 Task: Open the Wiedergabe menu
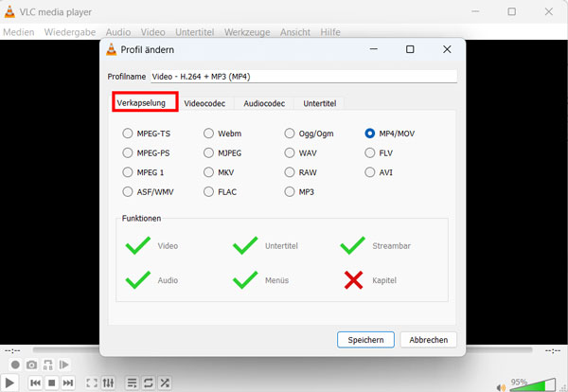(70, 32)
